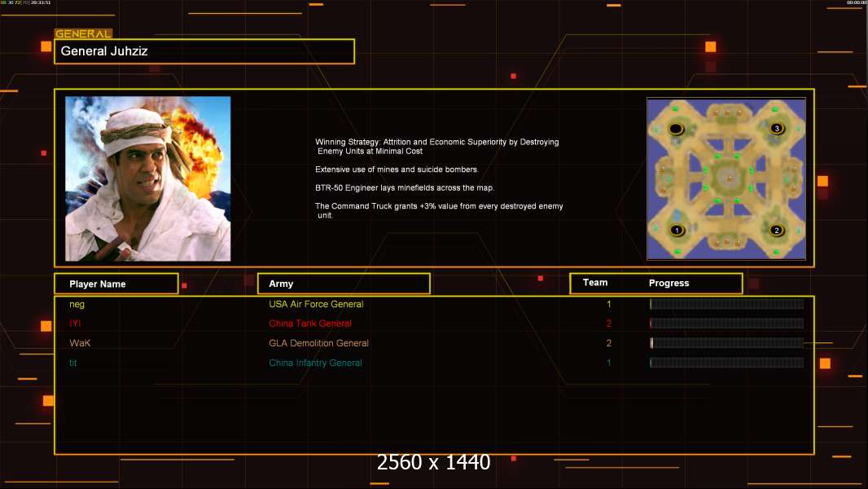Click the Player Name column header
The height and width of the screenshot is (489, 868).
(x=116, y=284)
